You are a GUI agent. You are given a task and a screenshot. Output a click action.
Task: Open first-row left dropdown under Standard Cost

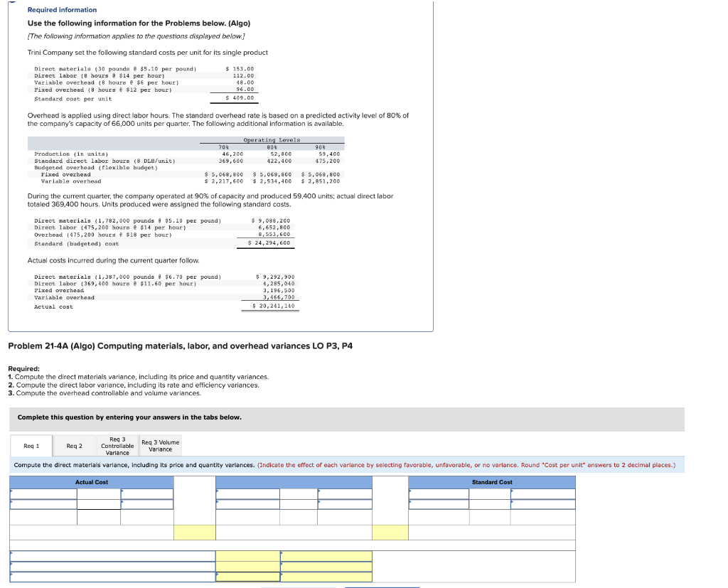click(439, 493)
